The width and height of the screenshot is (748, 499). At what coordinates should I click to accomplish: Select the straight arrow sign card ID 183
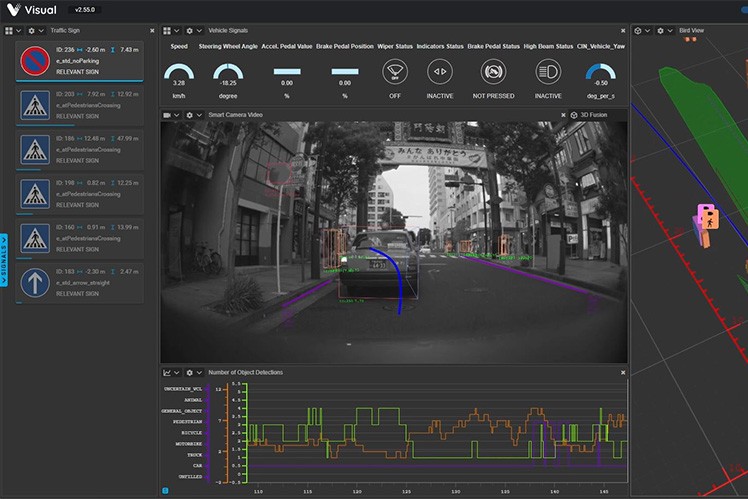(x=79, y=283)
